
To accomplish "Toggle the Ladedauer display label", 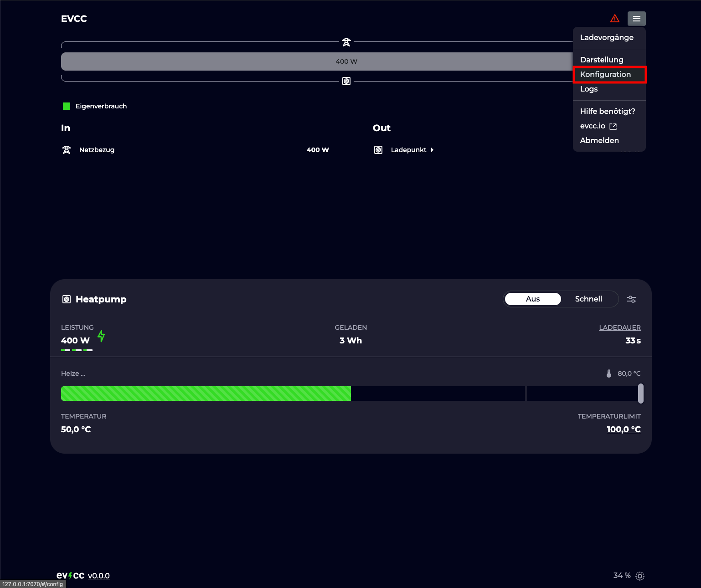I will (619, 327).
